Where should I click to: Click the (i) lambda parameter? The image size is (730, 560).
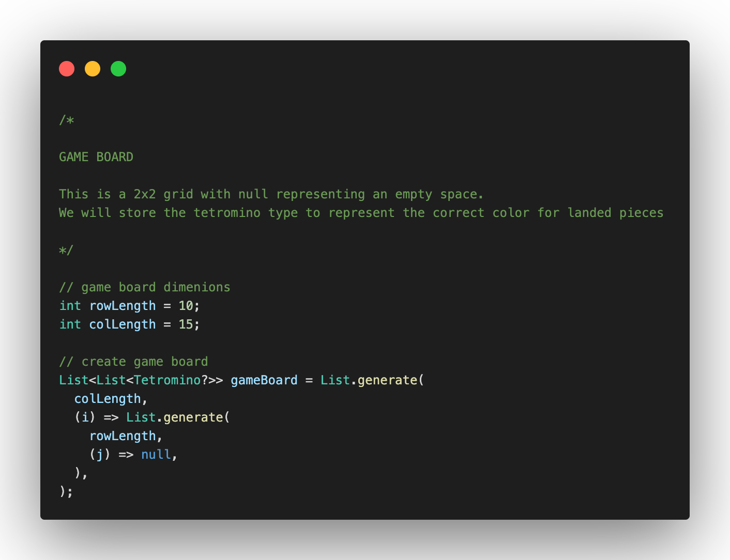(x=85, y=417)
